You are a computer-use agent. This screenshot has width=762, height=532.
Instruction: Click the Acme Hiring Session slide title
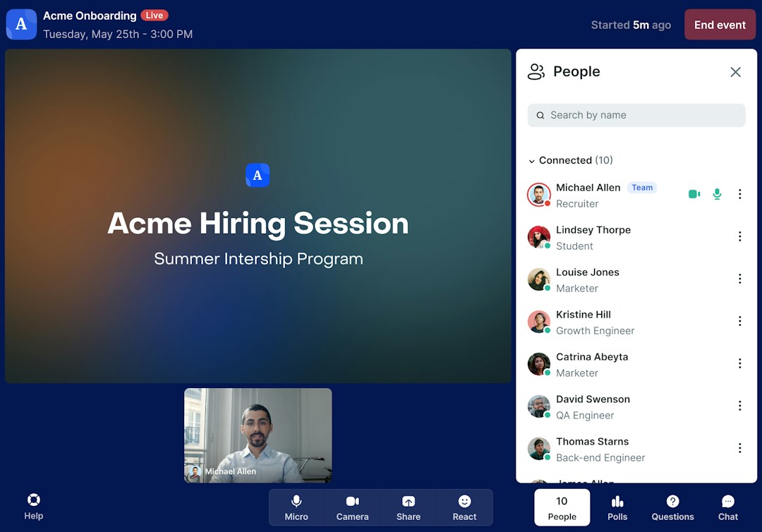(258, 223)
